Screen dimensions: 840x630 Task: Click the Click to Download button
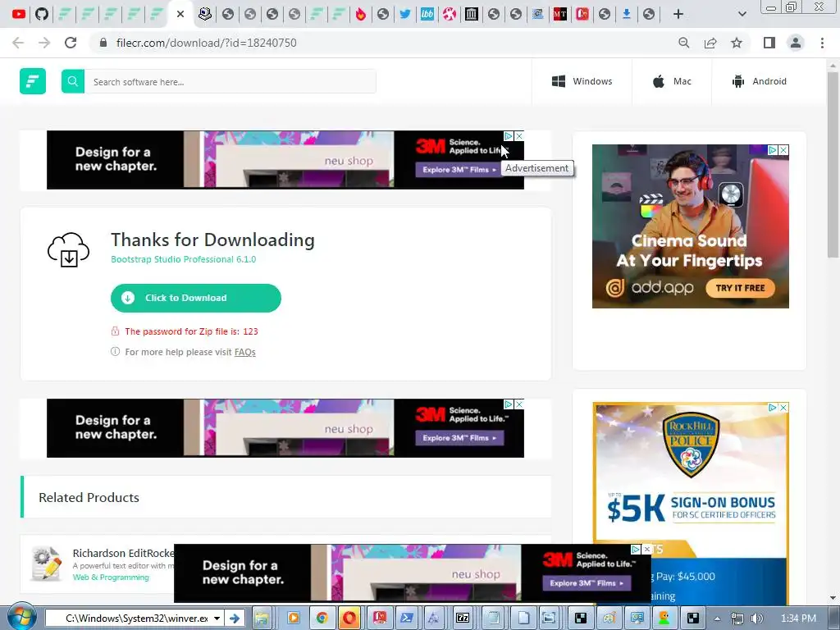[x=195, y=298]
